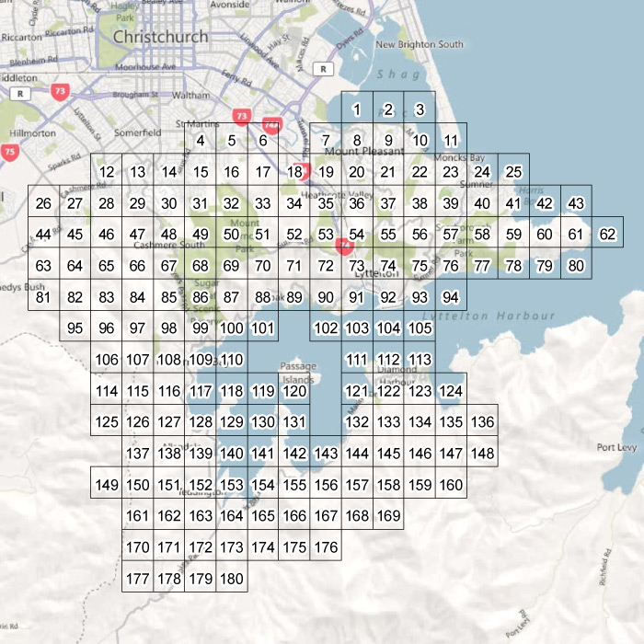Click route 75 highway shield
Image resolution: width=644 pixels, height=644 pixels.
(x=9, y=153)
